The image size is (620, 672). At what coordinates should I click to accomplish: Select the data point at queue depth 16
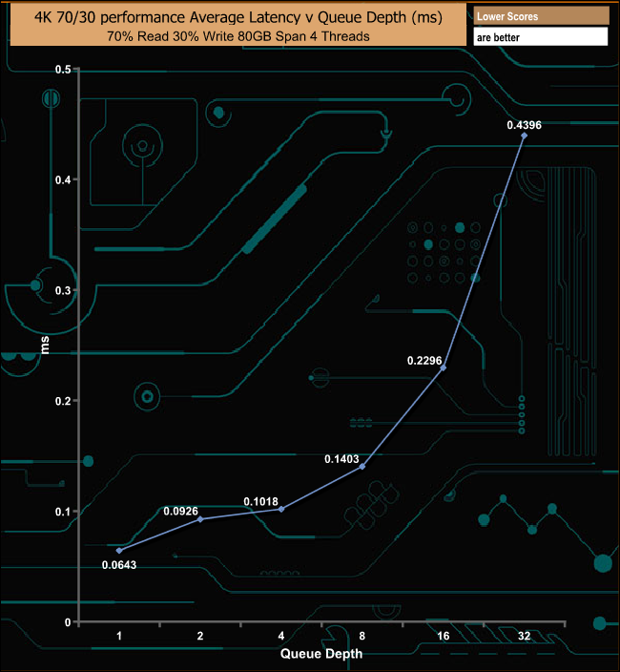click(444, 367)
